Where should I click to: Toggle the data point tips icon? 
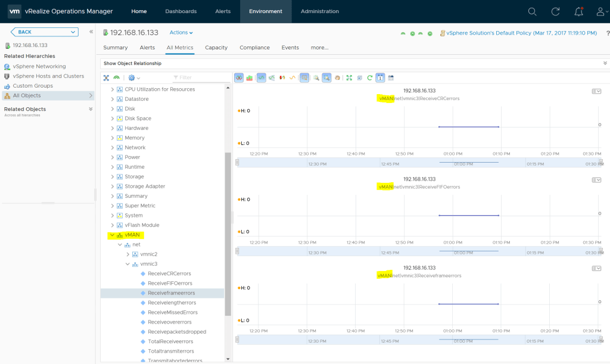tap(304, 78)
